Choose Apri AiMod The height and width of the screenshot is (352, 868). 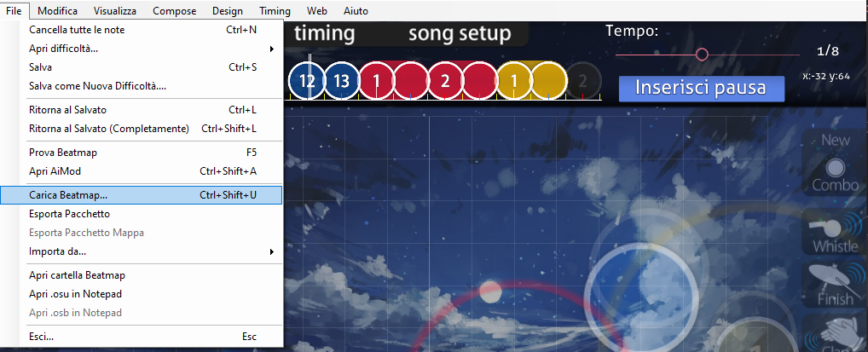coord(142,171)
